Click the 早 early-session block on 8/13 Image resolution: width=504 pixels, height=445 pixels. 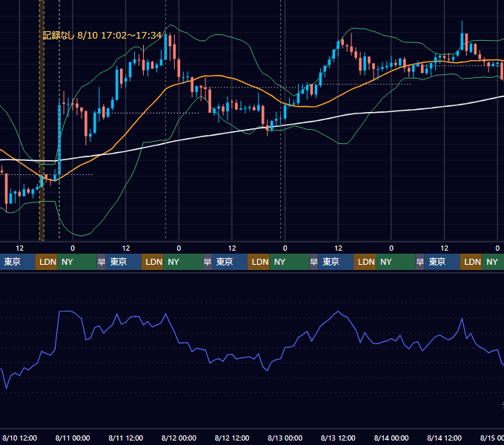click(x=314, y=262)
